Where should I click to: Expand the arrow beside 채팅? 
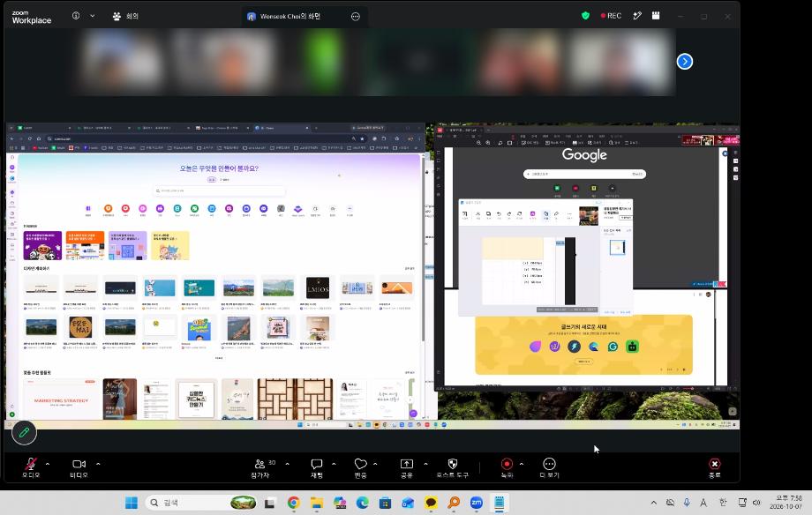click(x=334, y=464)
